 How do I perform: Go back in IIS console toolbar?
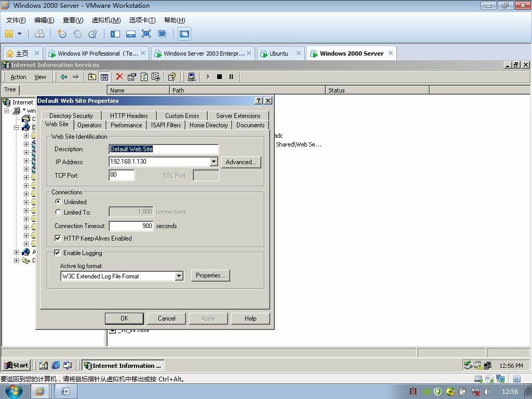coord(64,77)
